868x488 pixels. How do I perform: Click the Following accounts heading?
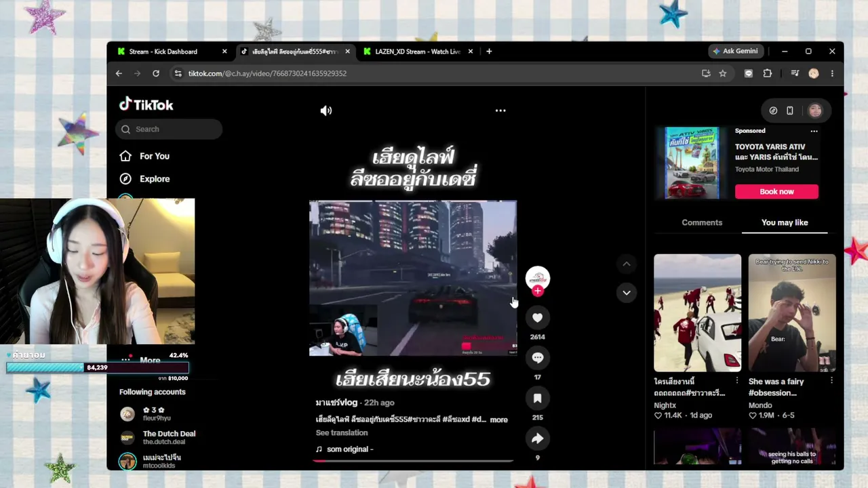tap(153, 392)
